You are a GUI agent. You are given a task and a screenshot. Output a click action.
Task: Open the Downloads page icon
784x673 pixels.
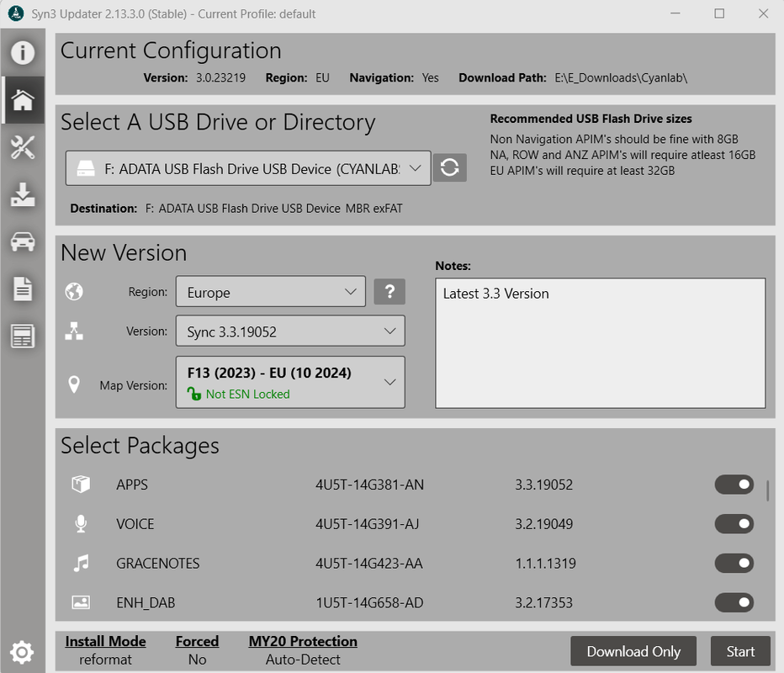23,194
